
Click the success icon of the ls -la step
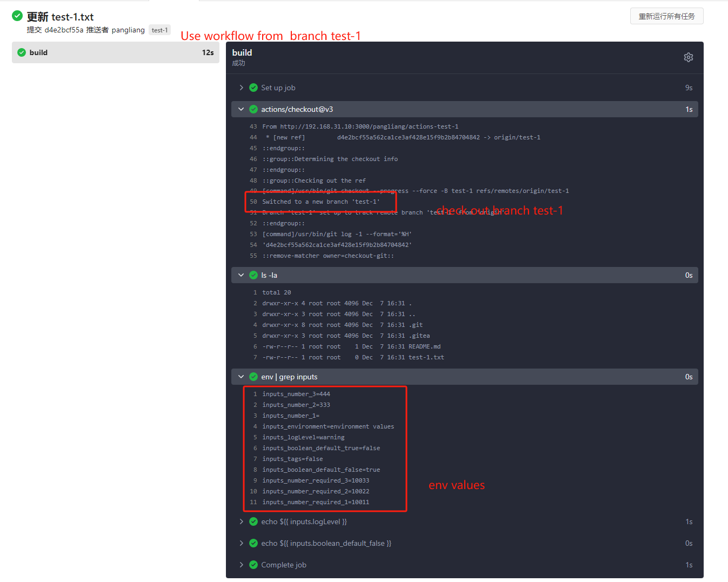pos(253,275)
